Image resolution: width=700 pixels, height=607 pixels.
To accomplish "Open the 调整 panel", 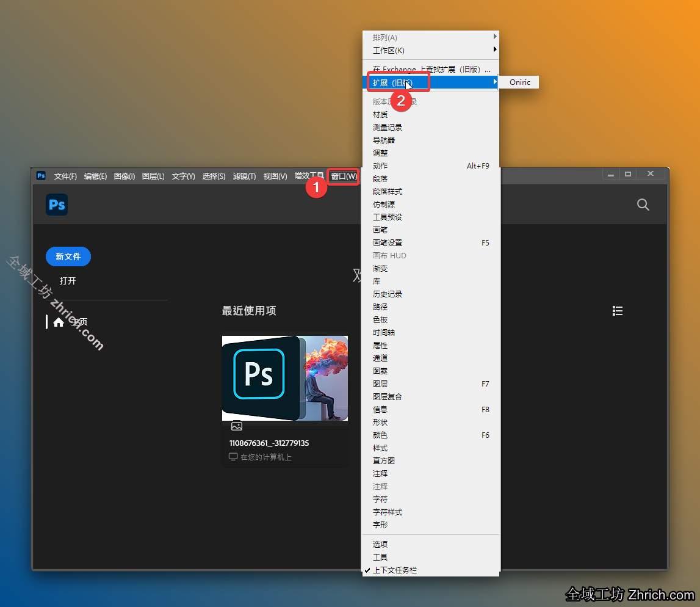I will click(431, 153).
